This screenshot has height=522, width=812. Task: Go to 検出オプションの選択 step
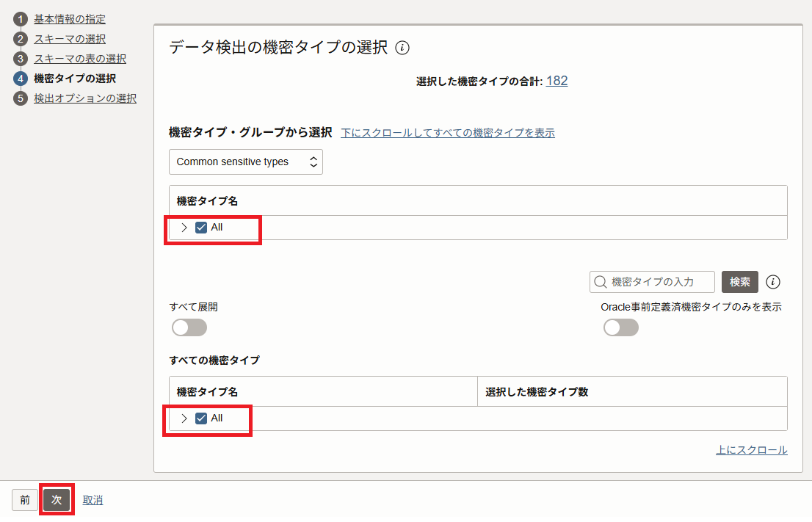(85, 98)
